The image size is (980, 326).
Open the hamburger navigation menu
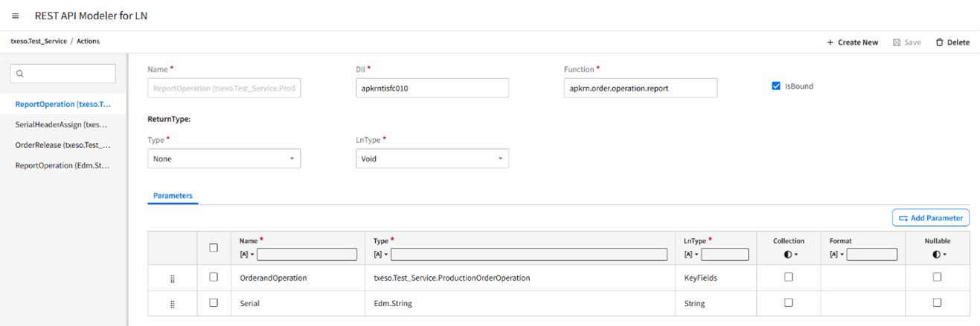click(x=15, y=16)
